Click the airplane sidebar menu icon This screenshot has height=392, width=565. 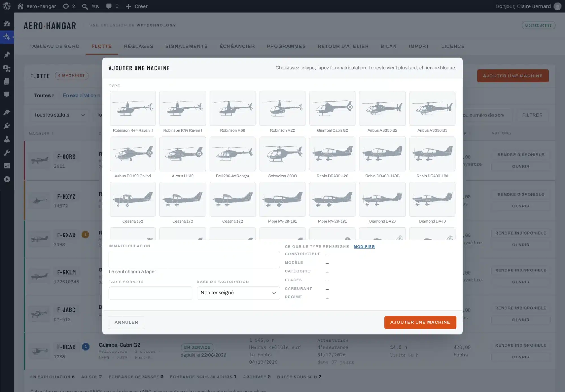pyautogui.click(x=7, y=37)
